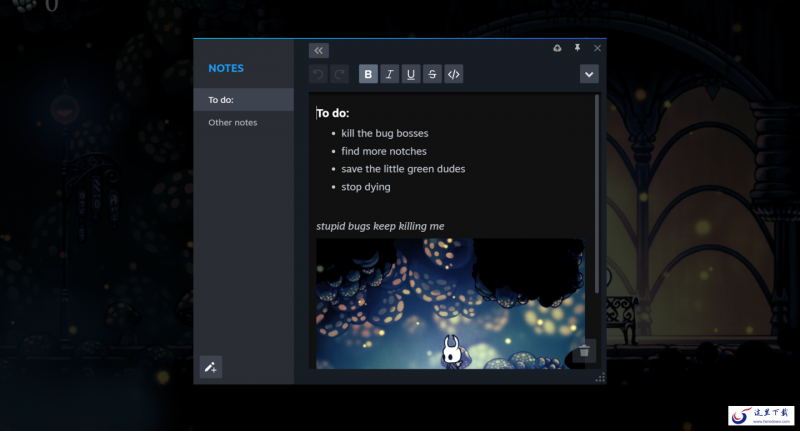Click 'stop dying' bullet text
The image size is (800, 431).
tap(366, 187)
